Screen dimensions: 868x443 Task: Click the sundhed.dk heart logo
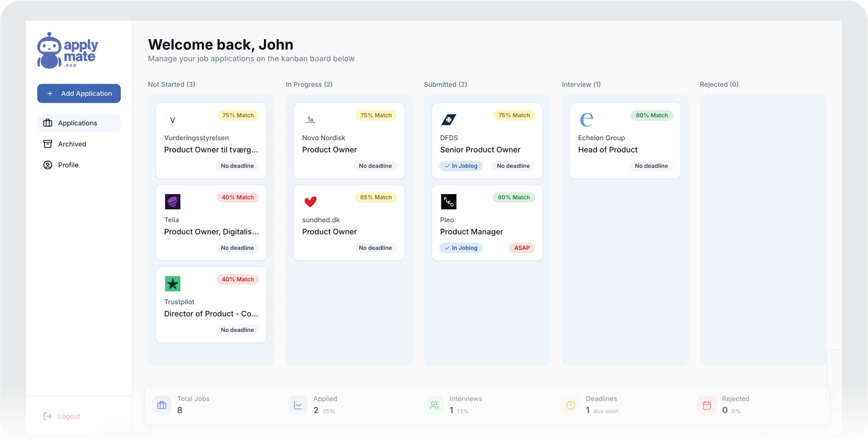pos(310,202)
